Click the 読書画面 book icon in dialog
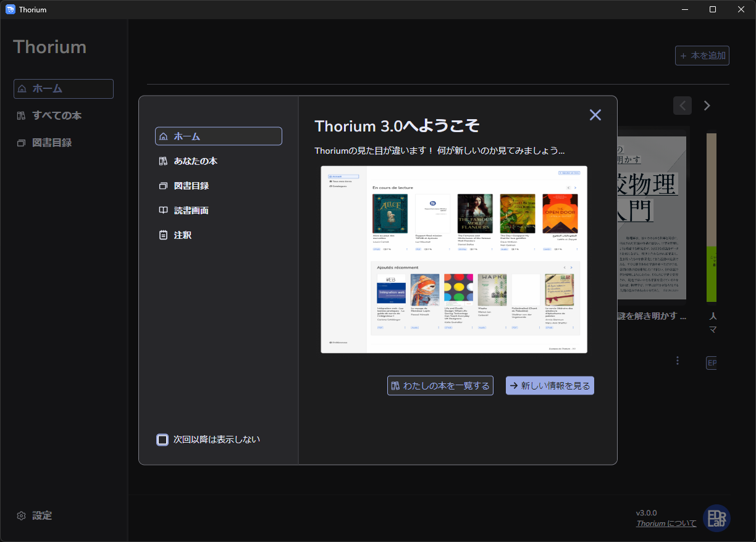This screenshot has height=542, width=756. [x=163, y=211]
